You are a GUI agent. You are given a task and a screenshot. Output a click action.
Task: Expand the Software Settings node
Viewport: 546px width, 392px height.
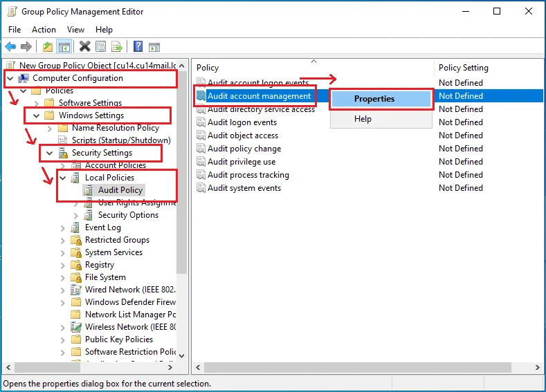point(37,103)
